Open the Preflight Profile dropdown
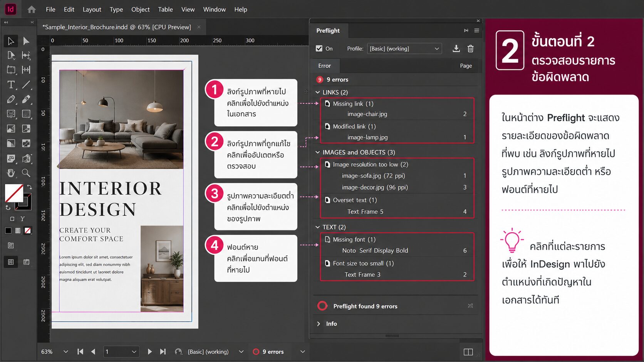The height and width of the screenshot is (362, 644). [x=404, y=48]
